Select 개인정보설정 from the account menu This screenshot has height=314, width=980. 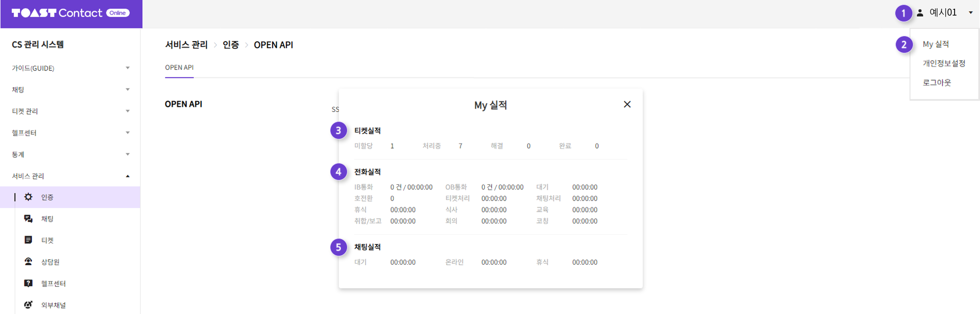[x=944, y=63]
